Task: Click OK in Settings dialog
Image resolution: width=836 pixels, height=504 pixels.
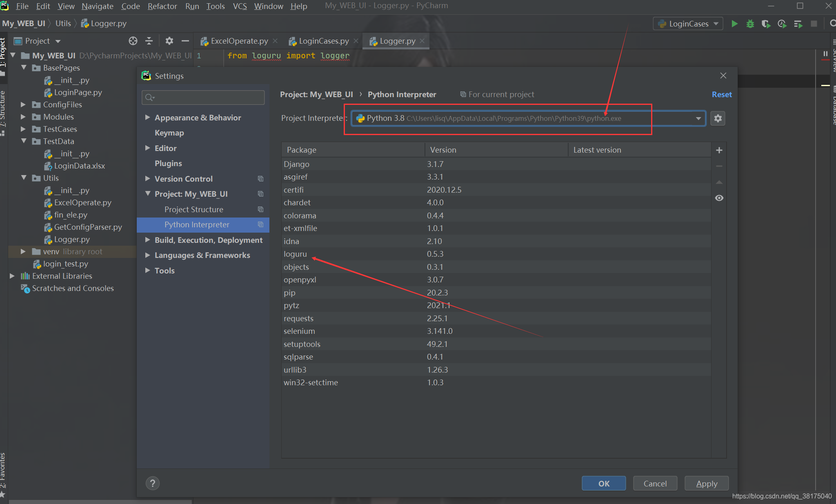Action: pyautogui.click(x=604, y=484)
